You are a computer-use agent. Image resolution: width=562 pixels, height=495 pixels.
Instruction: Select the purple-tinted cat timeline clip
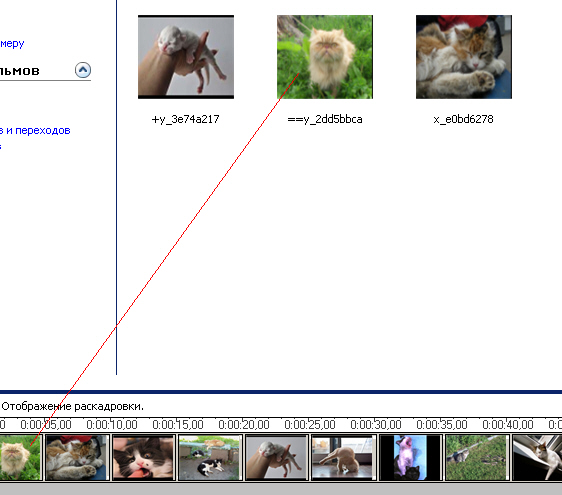coord(410,457)
